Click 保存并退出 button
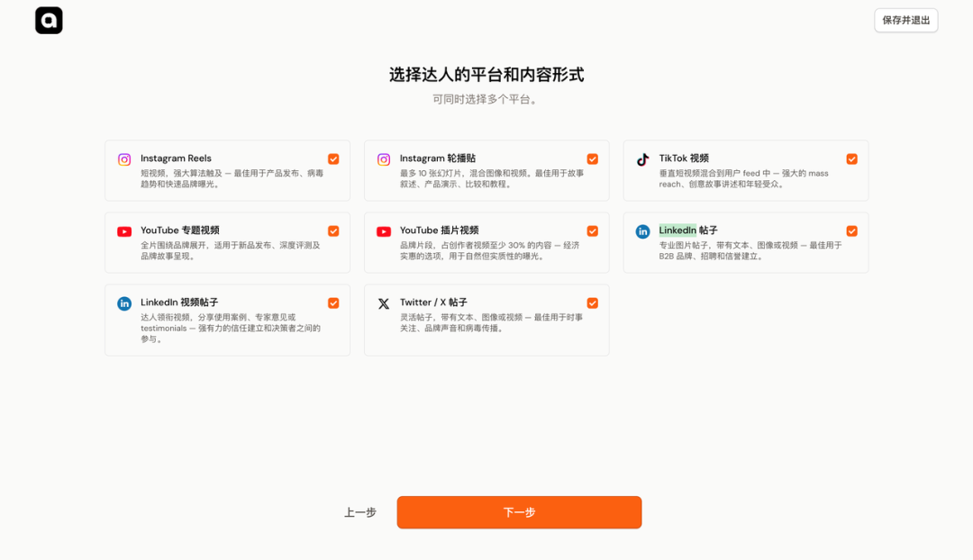 pos(906,21)
